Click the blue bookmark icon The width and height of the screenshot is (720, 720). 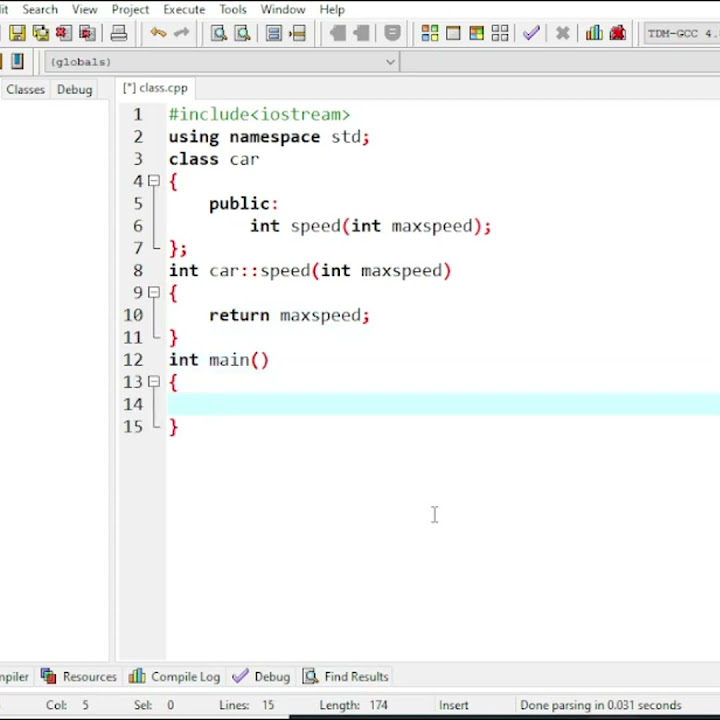click(x=17, y=61)
